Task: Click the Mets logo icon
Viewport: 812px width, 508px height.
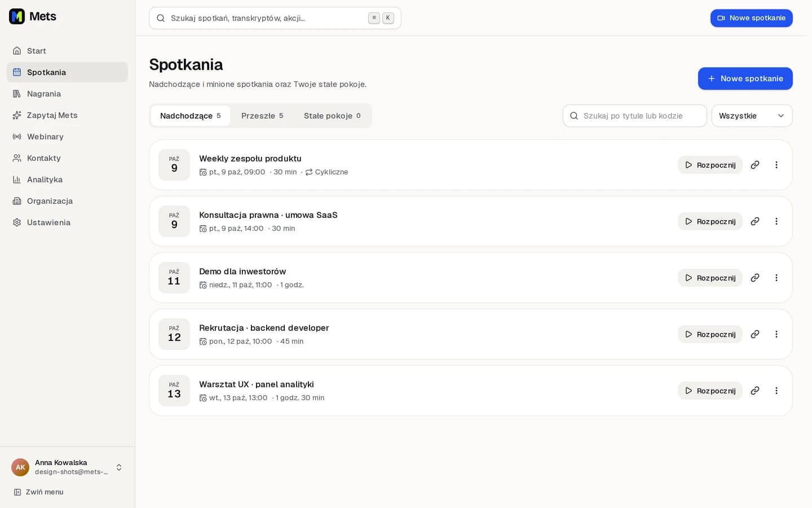Action: pyautogui.click(x=17, y=16)
